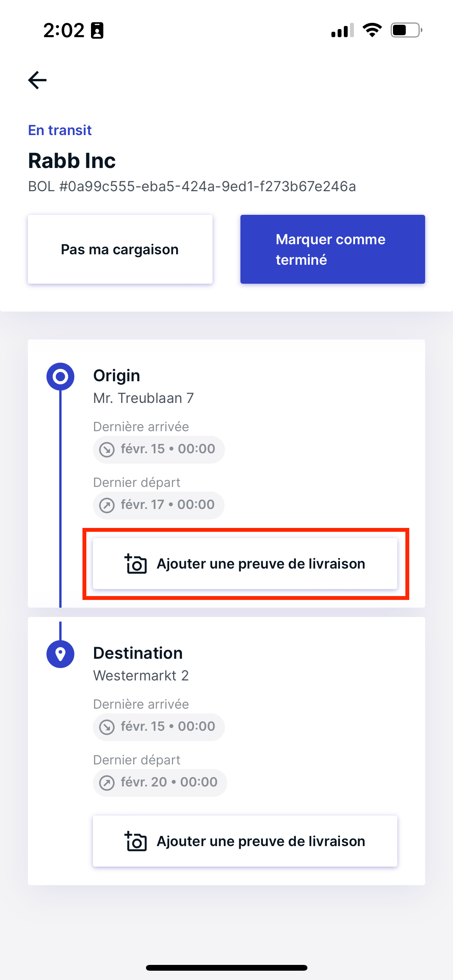Viewport: 453px width, 980px height.
Task: Tap Destination arrival clock arrow icon
Action: click(107, 727)
